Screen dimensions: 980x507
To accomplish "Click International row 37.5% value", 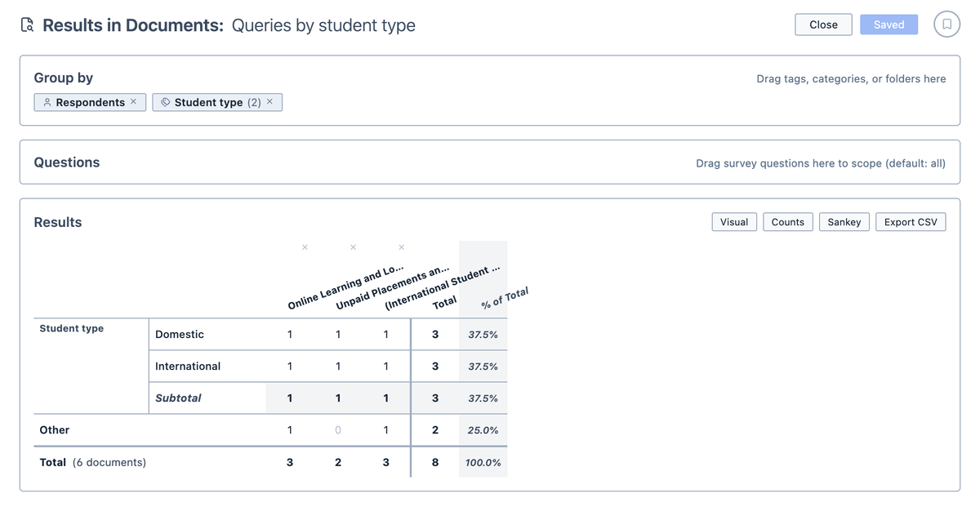I will coord(483,367).
